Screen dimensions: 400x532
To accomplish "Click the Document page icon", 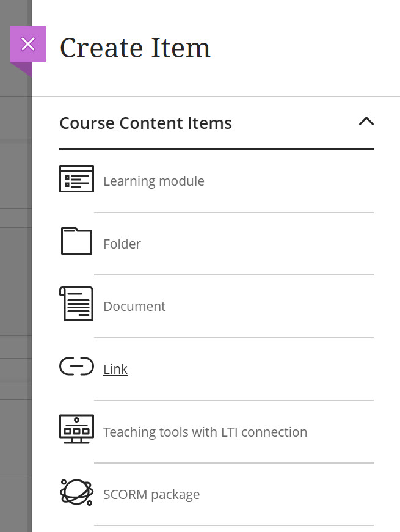I will (x=76, y=304).
